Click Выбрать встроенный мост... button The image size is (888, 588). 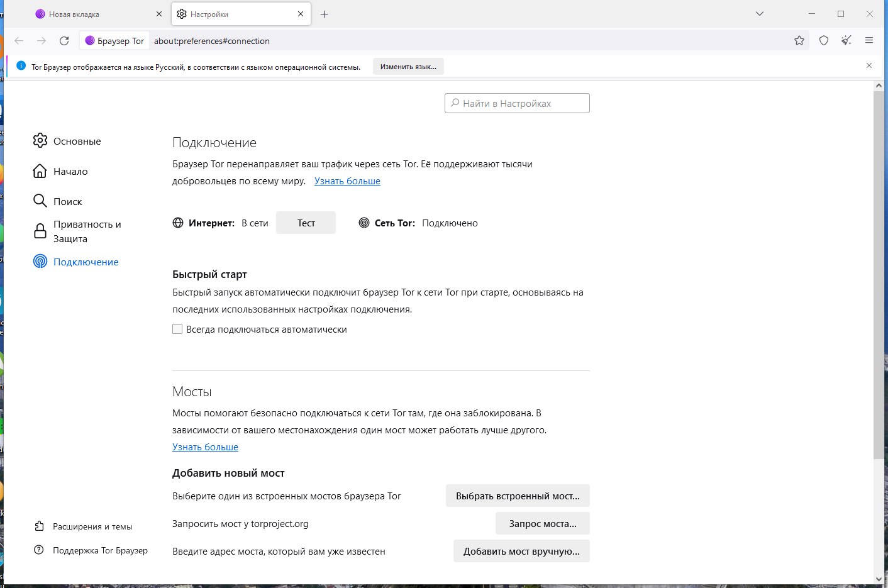[x=518, y=496]
